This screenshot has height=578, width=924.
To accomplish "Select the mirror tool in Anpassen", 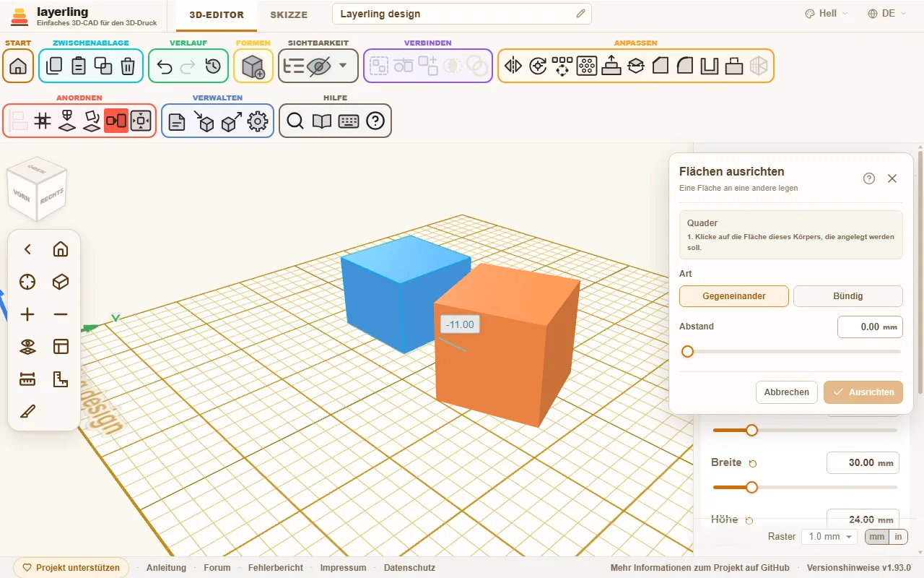I will [x=513, y=66].
